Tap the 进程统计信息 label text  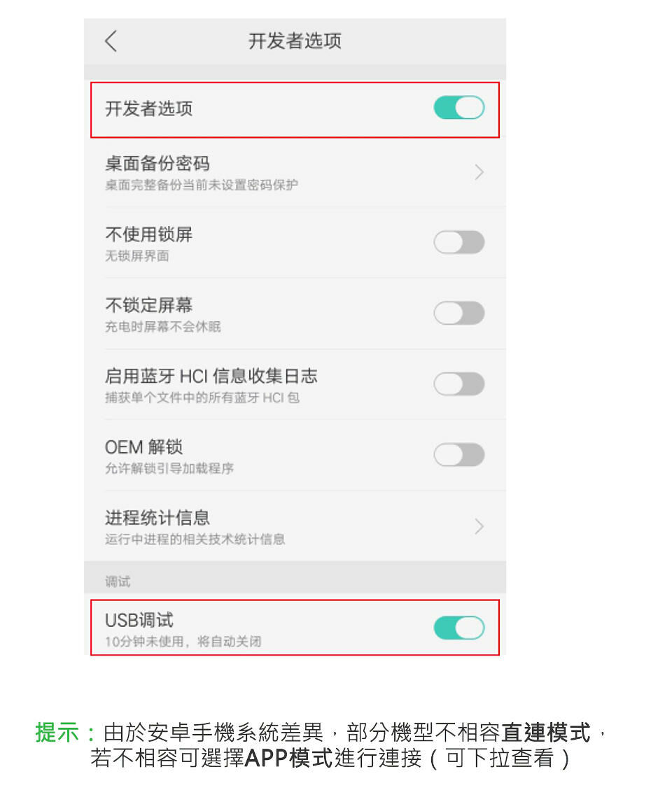pyautogui.click(x=157, y=518)
